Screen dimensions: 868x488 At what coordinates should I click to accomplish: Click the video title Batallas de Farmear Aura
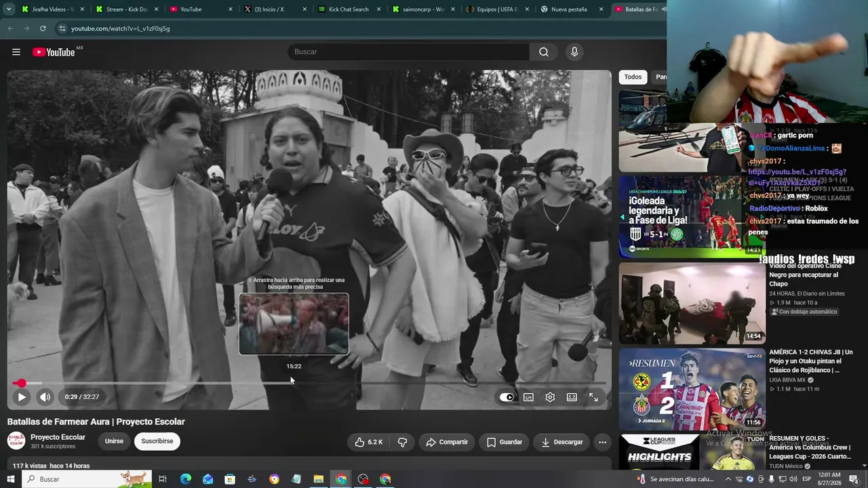pyautogui.click(x=96, y=422)
